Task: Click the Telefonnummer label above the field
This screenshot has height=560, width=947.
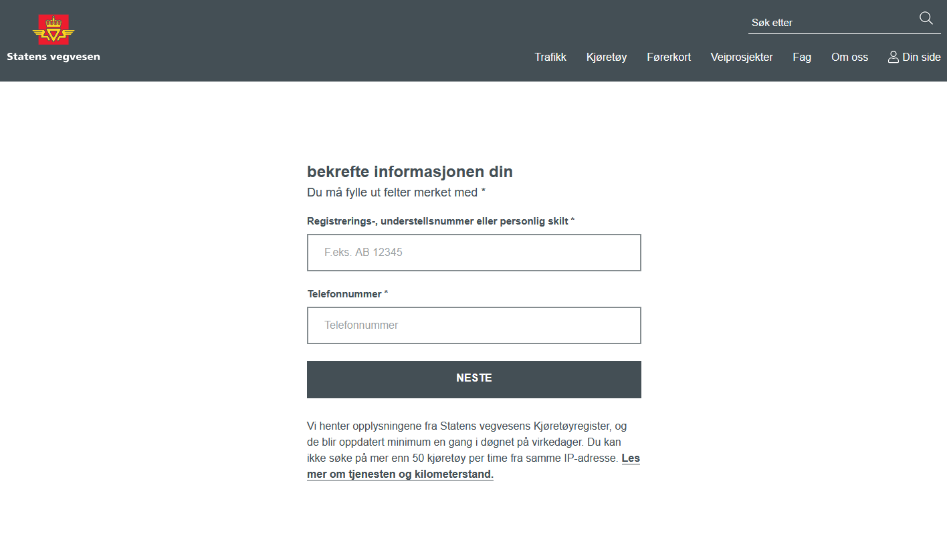Action: (344, 294)
